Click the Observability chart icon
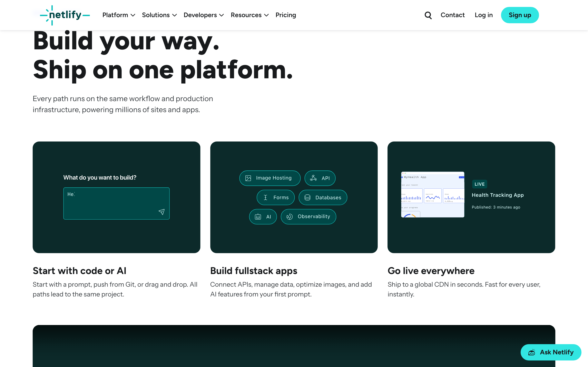This screenshot has height=367, width=588. point(289,217)
